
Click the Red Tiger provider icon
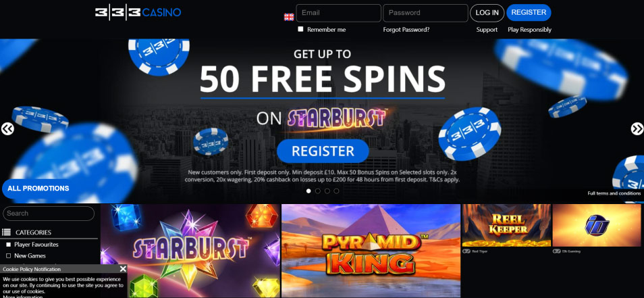[466, 251]
